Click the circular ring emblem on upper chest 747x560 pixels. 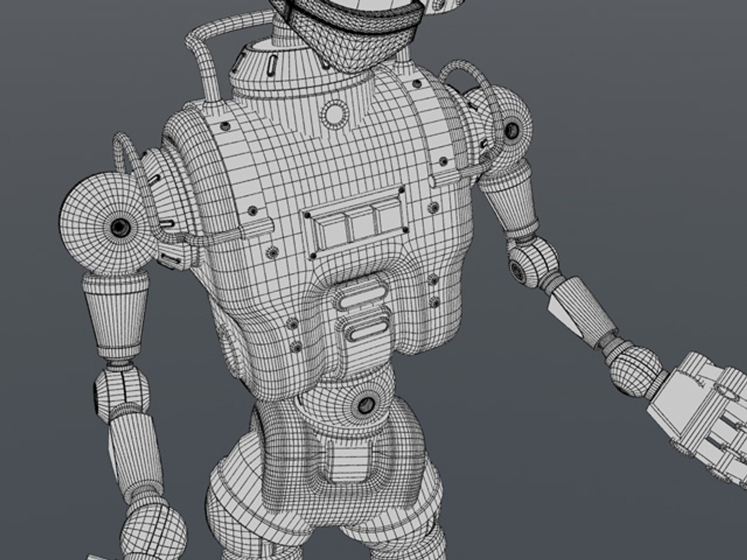point(334,113)
